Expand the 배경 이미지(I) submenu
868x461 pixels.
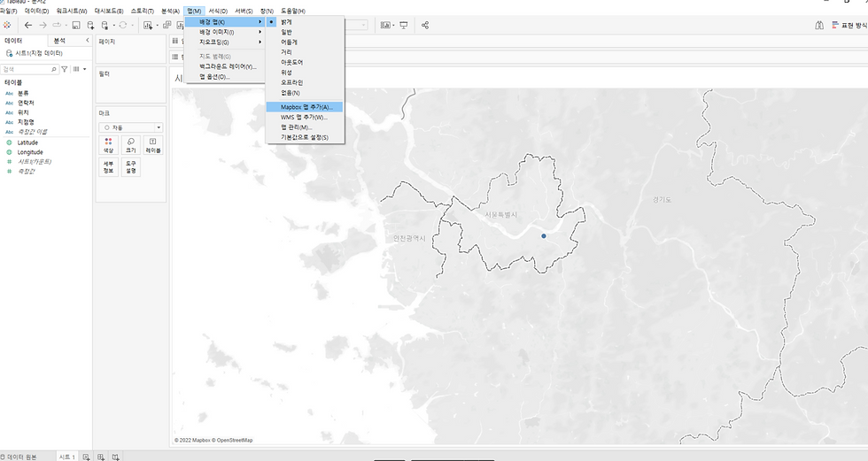coord(225,32)
